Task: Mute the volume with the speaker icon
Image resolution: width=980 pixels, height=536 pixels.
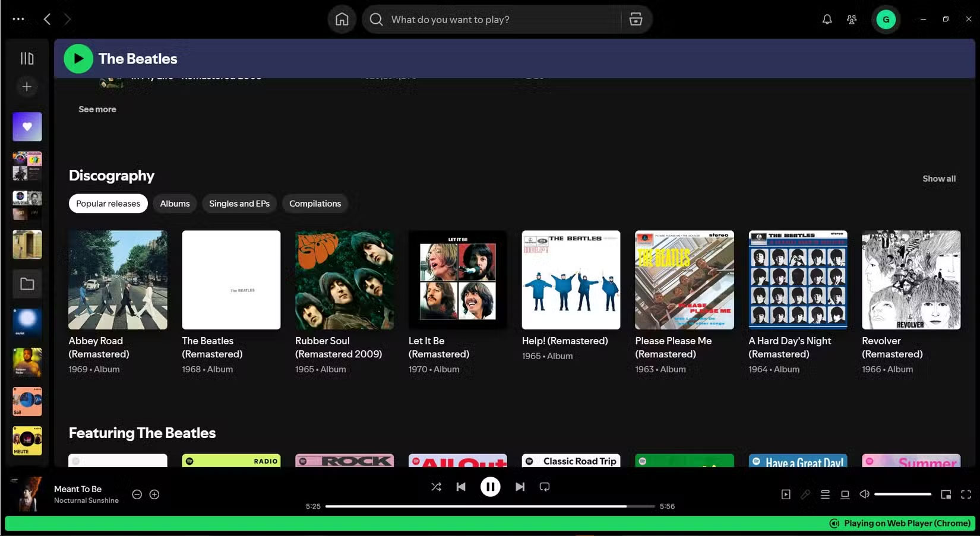Action: [x=864, y=494]
